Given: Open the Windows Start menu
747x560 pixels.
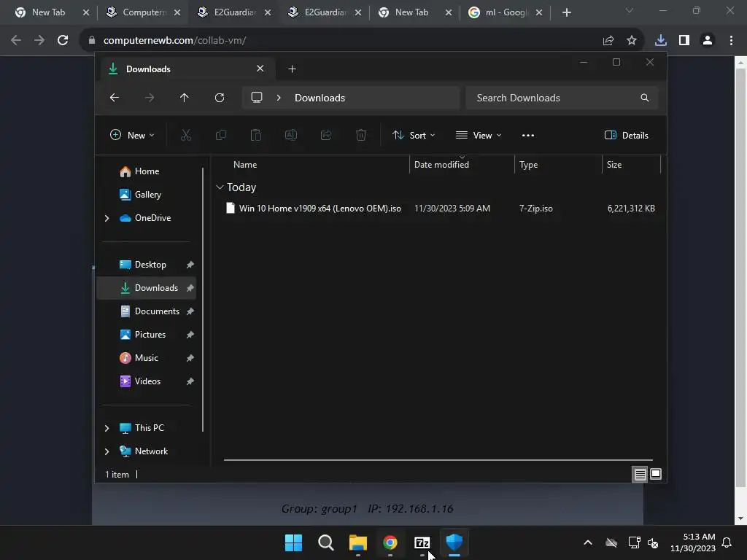Looking at the screenshot, I should click(293, 542).
